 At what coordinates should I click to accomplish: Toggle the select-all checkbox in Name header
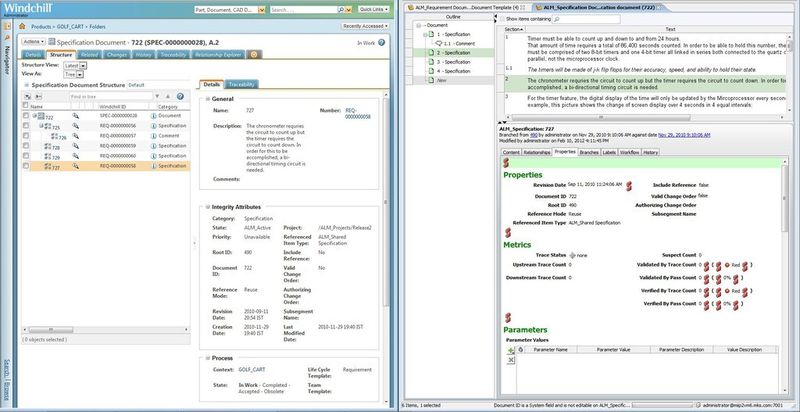point(26,106)
